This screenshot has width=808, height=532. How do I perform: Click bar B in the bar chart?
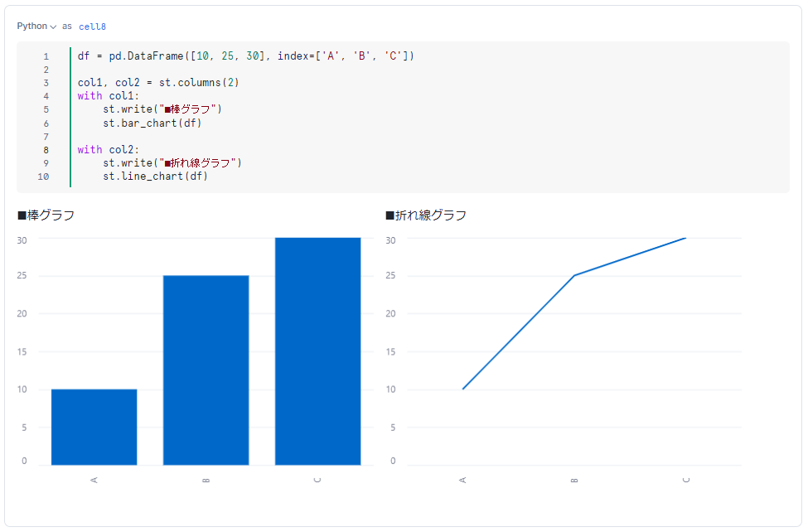(206, 370)
